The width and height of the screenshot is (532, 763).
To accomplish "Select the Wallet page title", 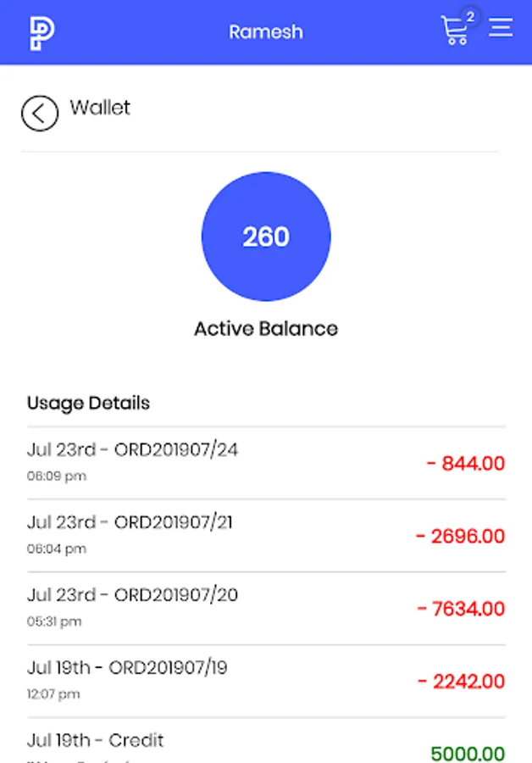I will 100,108.
